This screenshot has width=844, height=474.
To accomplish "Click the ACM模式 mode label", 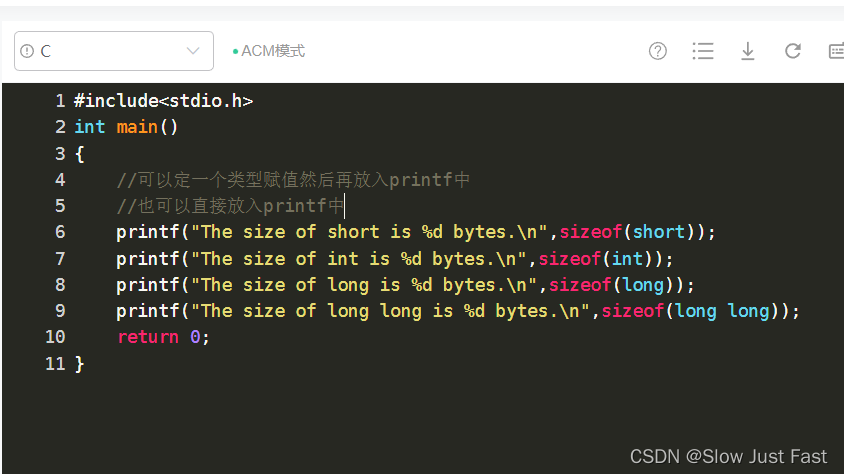I will click(272, 51).
